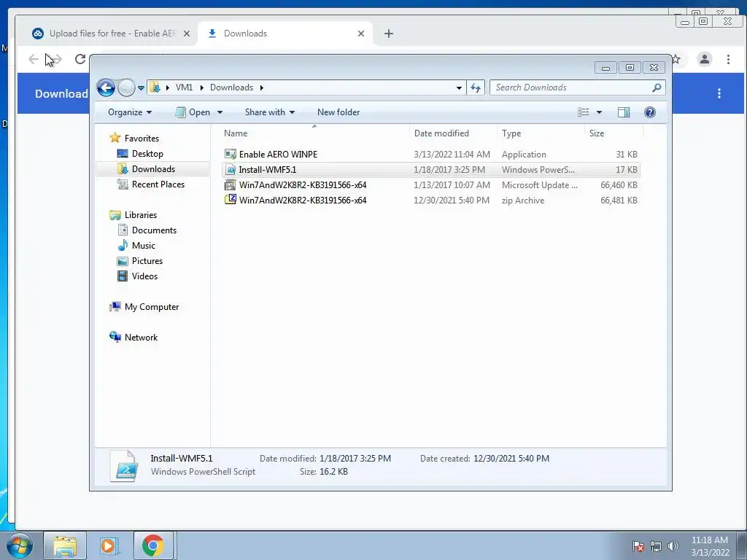Screen dimensions: 747x560
Task: Open My Computer in navigation pane
Action: [x=152, y=307]
